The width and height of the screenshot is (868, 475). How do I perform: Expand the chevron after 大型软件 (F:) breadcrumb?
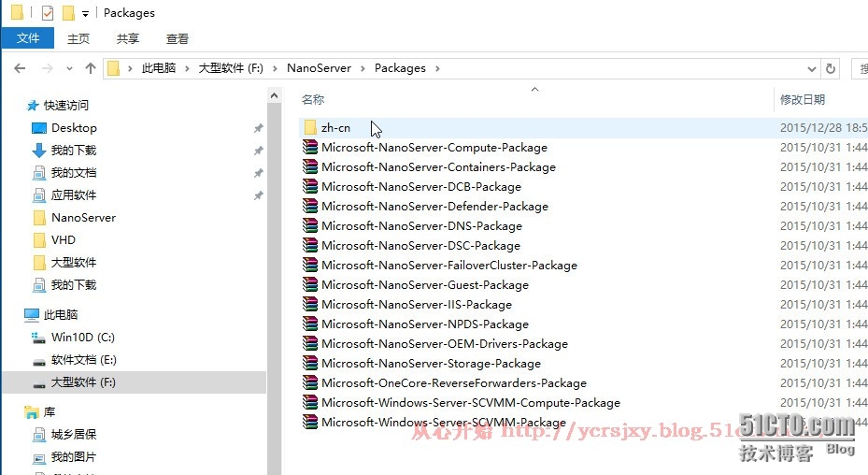point(275,68)
